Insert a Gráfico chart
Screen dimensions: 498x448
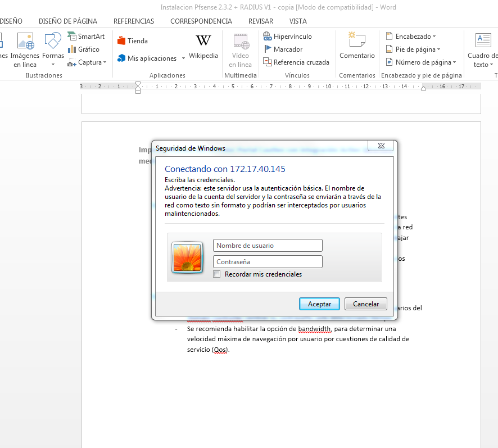coord(84,49)
